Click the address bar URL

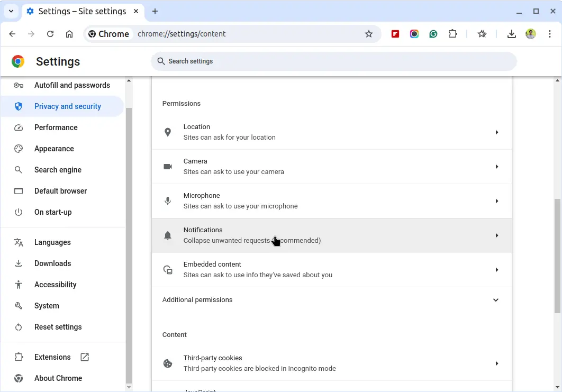point(182,34)
